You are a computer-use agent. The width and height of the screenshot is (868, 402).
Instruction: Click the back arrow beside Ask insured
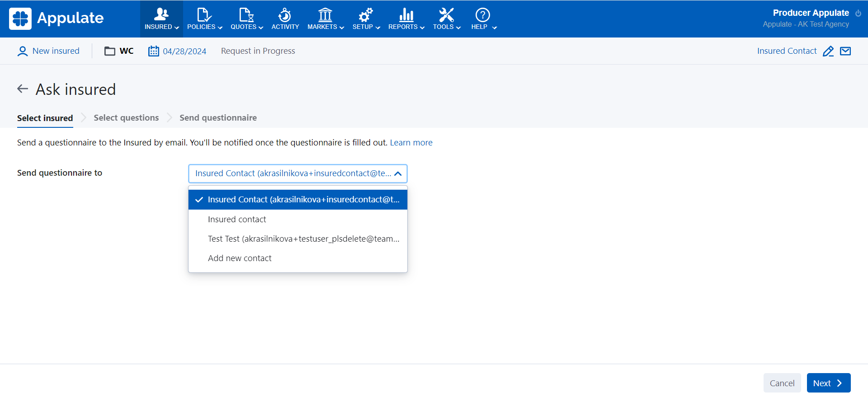point(23,89)
